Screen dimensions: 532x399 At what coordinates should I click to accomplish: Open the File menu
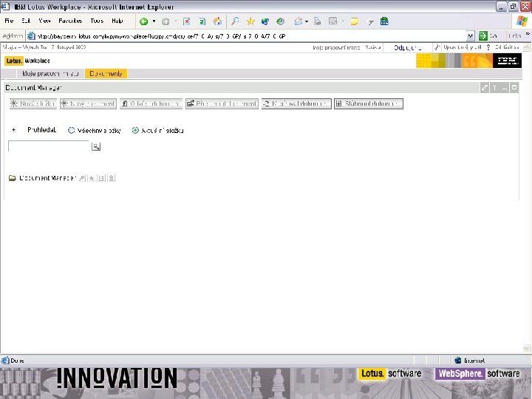coord(9,21)
